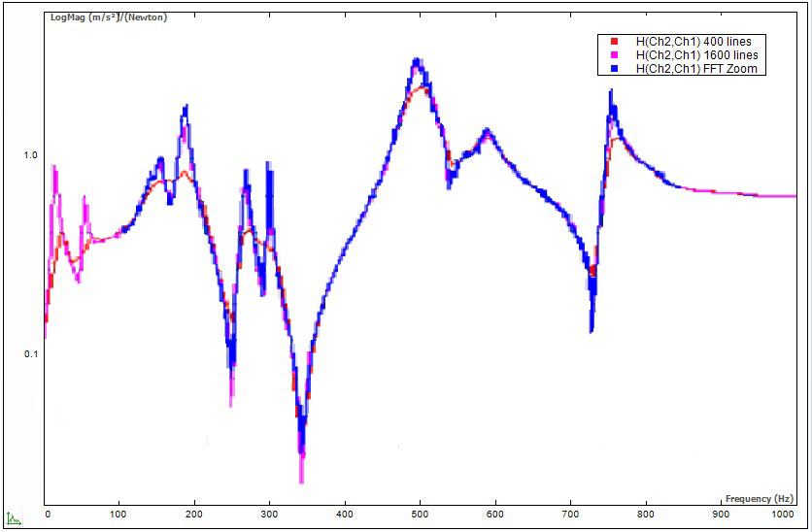Click the 800 tick on frequency axis

pos(644,513)
